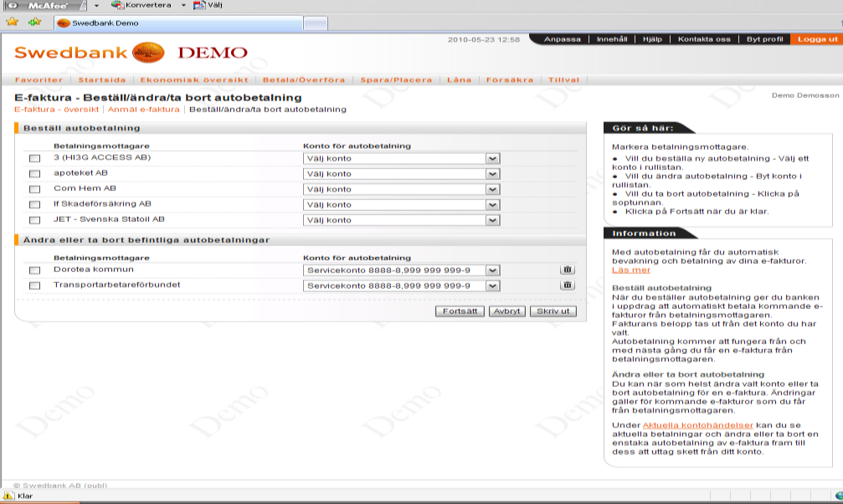Screen dimensions: 843x504
Task: Click the Swedbank oak tree logo
Action: (x=148, y=53)
